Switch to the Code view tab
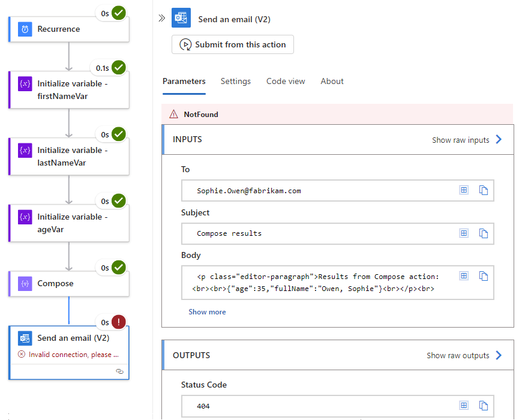This screenshot has height=420, width=522. click(286, 81)
